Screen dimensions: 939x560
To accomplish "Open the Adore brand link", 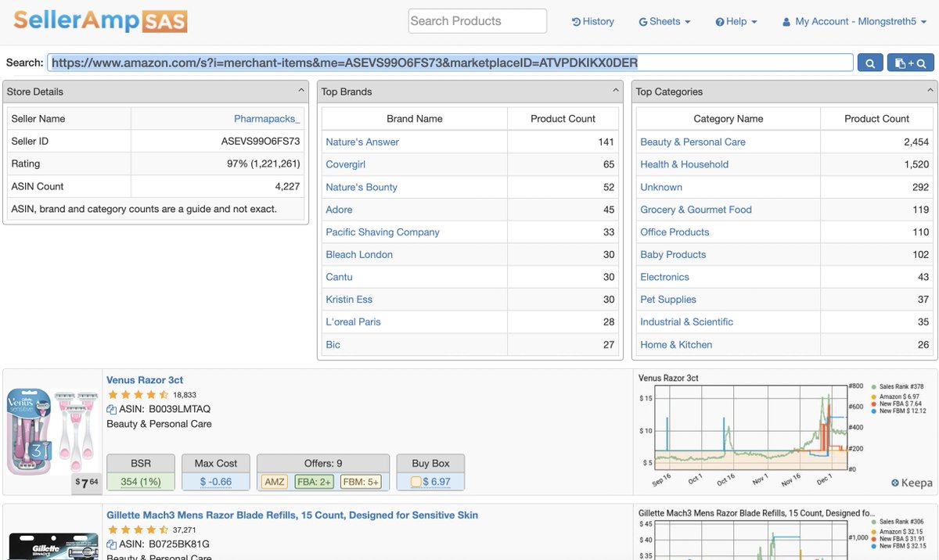I will pos(339,210).
